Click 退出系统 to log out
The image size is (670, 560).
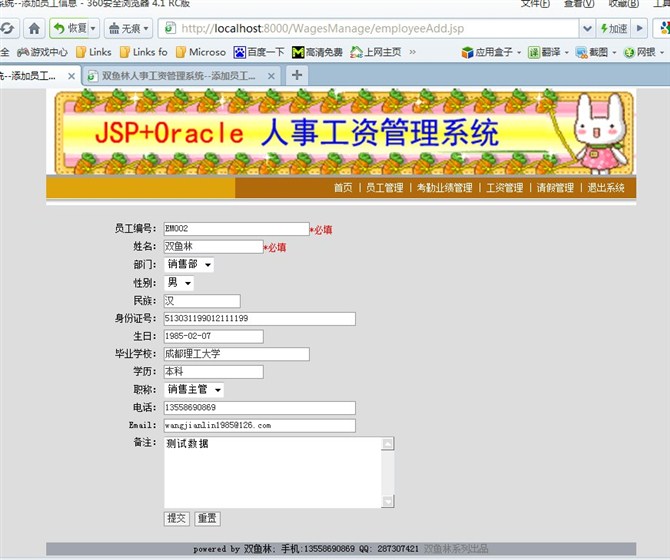(x=606, y=188)
